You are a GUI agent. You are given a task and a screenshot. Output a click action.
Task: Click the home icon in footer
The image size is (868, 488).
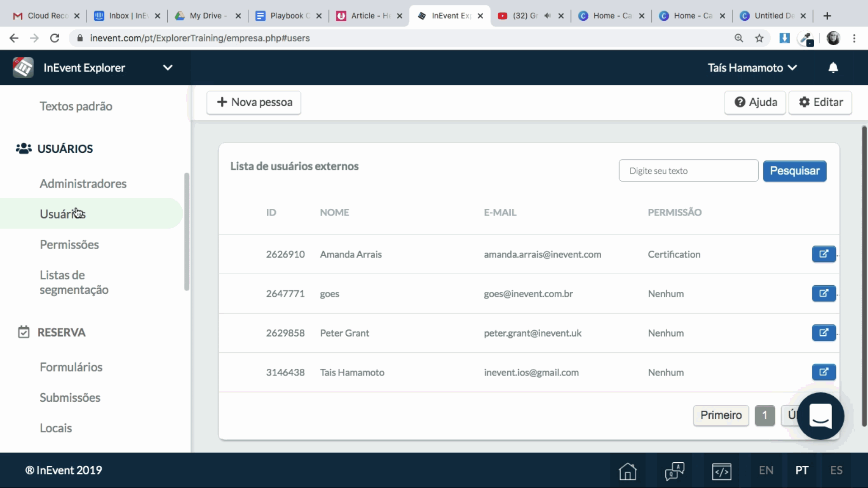click(x=627, y=471)
